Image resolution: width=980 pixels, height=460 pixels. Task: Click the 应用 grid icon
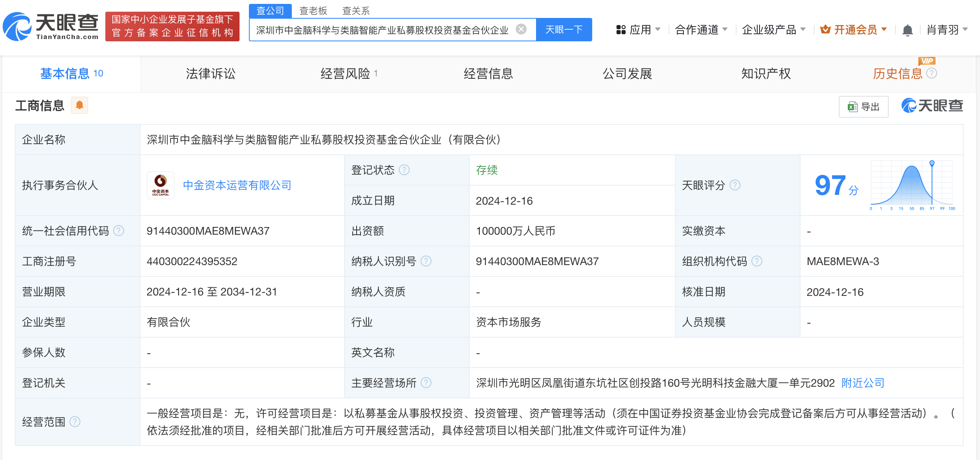(x=621, y=30)
